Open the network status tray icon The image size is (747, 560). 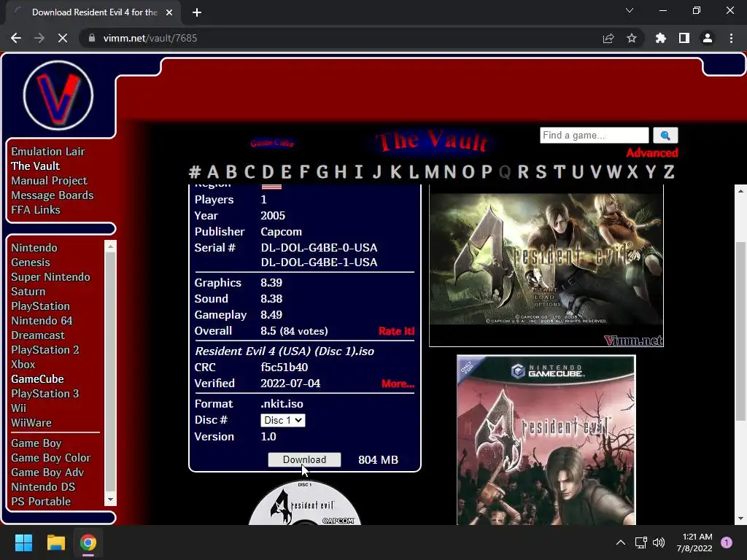(x=640, y=542)
